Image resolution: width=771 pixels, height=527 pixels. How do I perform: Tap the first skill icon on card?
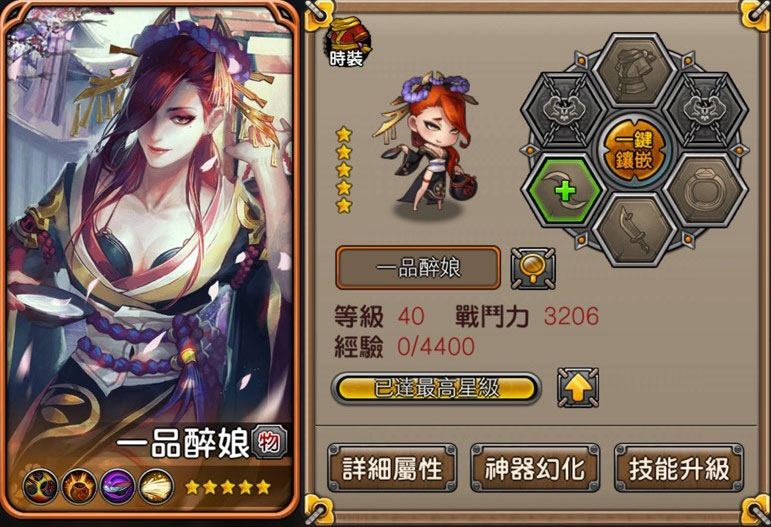pos(40,487)
